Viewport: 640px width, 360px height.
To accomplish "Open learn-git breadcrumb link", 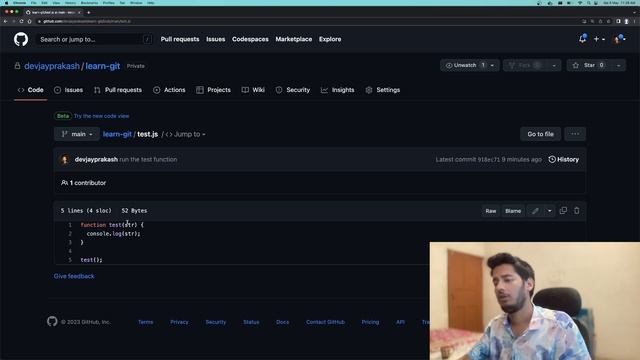I will [117, 134].
